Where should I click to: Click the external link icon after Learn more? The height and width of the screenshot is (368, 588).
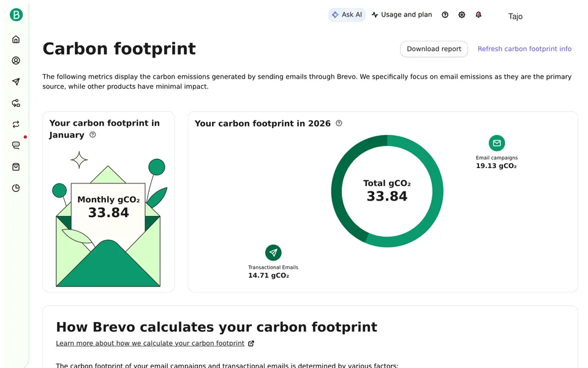(x=251, y=343)
